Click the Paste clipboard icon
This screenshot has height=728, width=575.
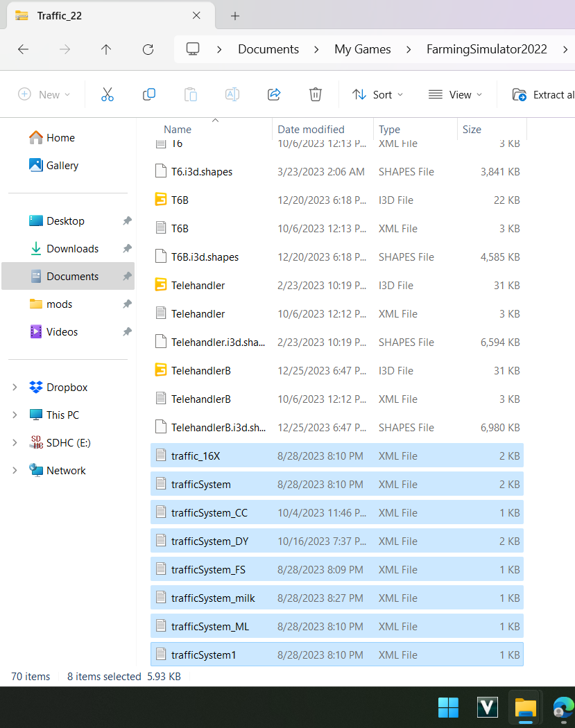(191, 95)
